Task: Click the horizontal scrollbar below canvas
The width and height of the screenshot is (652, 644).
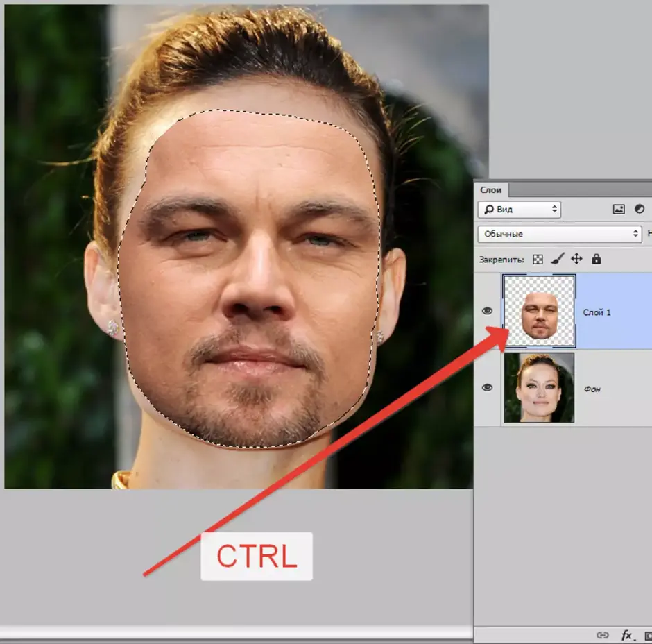Action: 237,632
